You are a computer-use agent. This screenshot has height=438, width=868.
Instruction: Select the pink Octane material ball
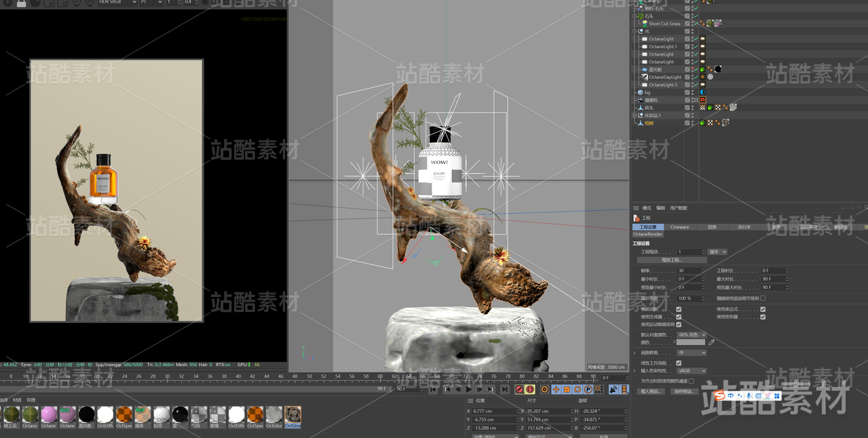(x=49, y=414)
